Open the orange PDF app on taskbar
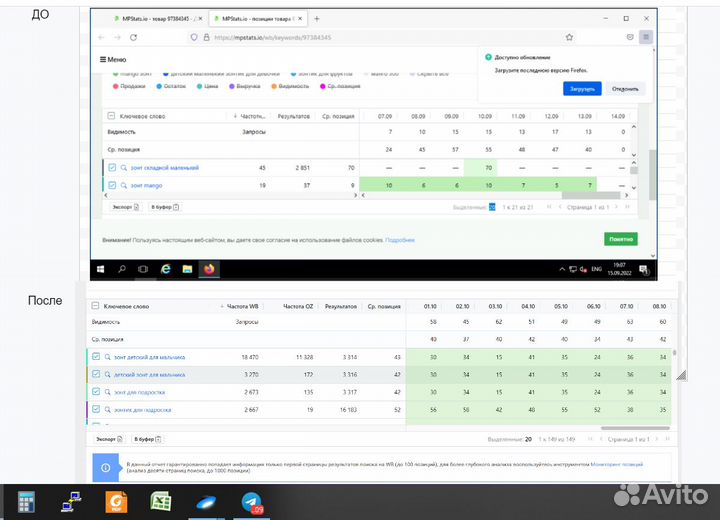This screenshot has height=520, width=720. pos(116,501)
